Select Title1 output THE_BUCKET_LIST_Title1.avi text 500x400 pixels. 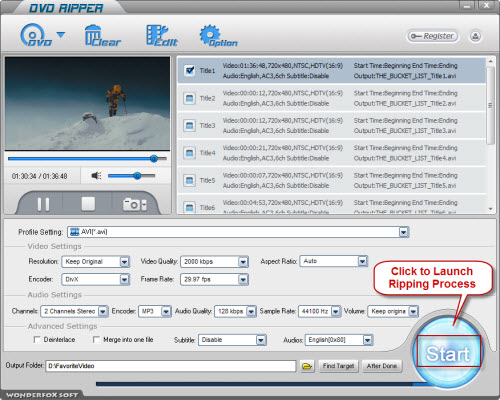tap(405, 76)
